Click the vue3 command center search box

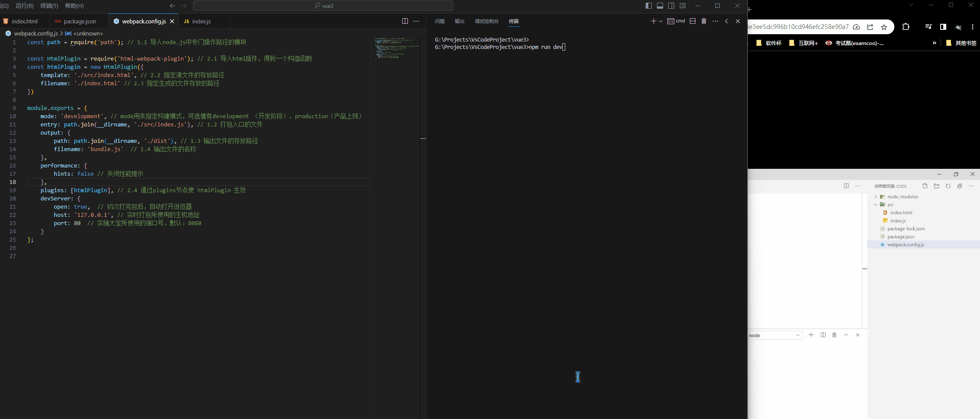(323, 6)
